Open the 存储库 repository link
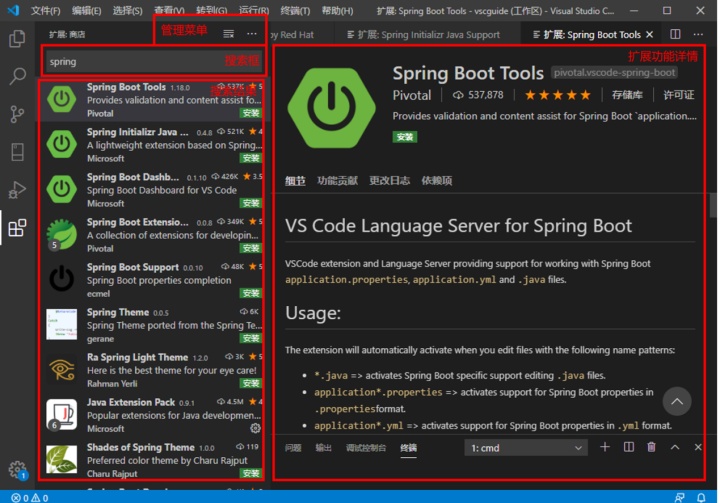This screenshot has width=720, height=503. tap(627, 95)
